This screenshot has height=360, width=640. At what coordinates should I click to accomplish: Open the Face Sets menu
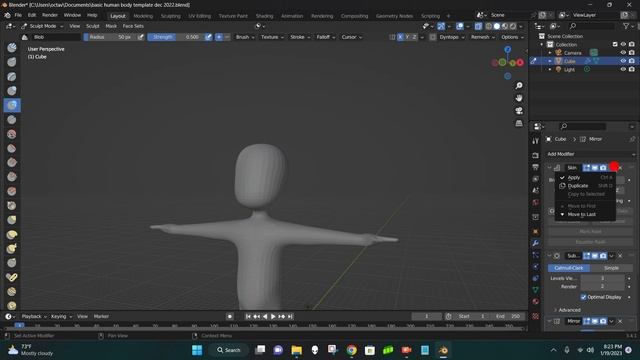pyautogui.click(x=133, y=26)
